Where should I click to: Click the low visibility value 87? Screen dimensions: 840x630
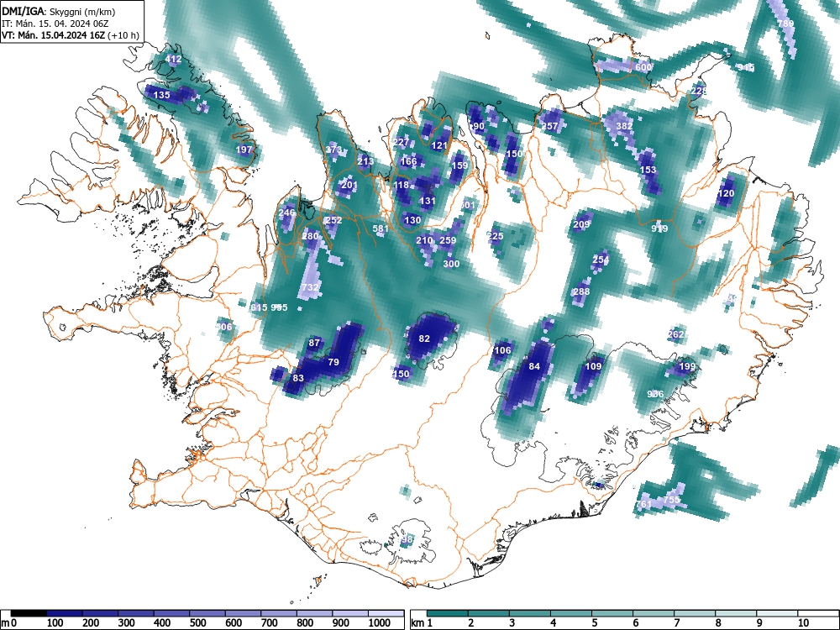[x=314, y=343]
